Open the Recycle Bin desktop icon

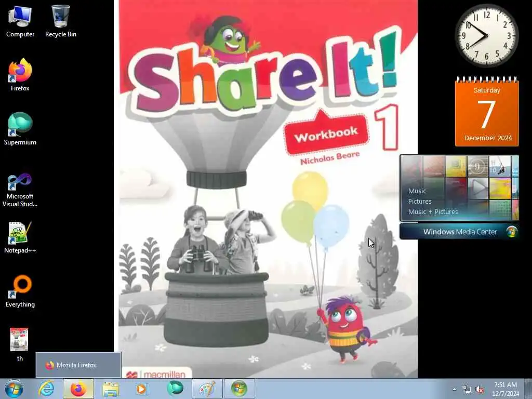[x=61, y=21]
